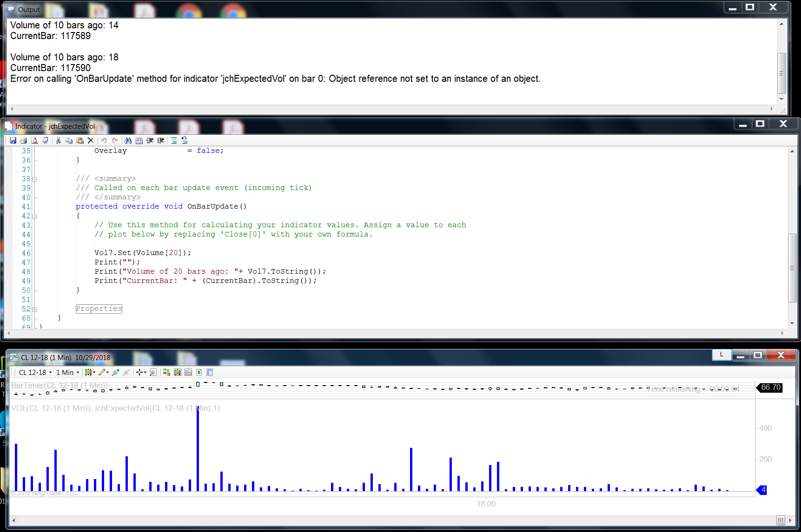Save the jchExpectedVol indicator code
Viewport: 801px width, 532px height.
13,140
